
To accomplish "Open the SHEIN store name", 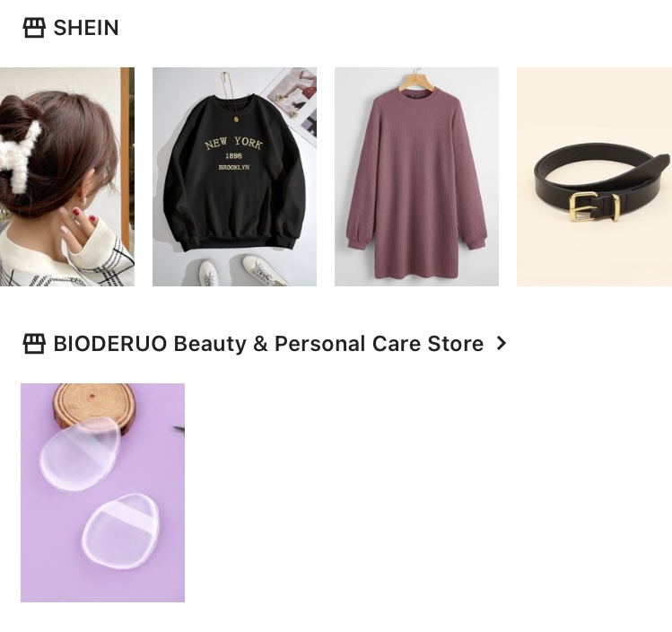I will point(86,28).
